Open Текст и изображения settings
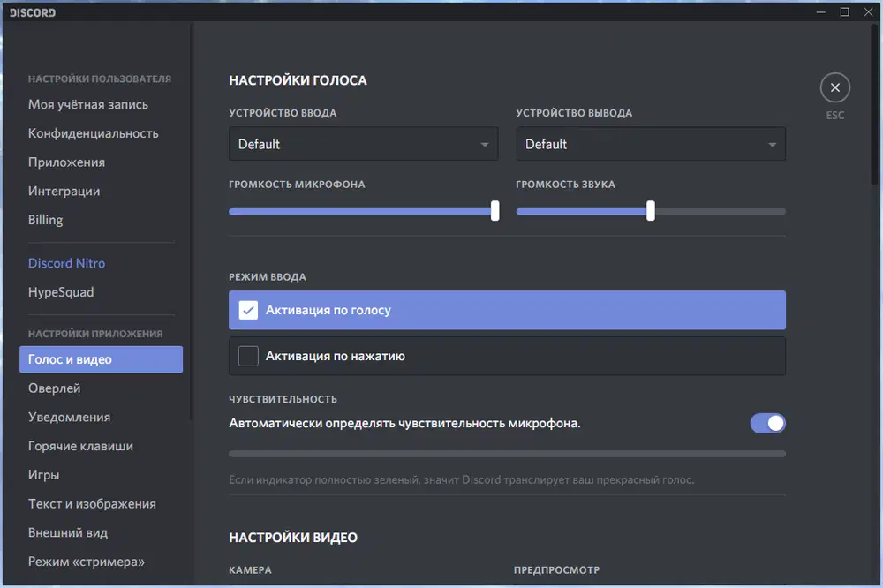Image resolution: width=883 pixels, height=588 pixels. pyautogui.click(x=92, y=503)
